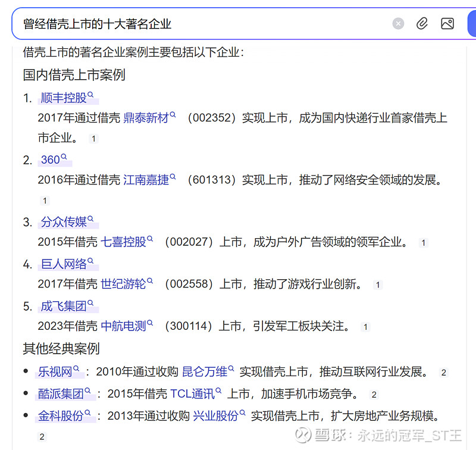
Task: Click the search icon beside 金科股份
Action: 87,412
